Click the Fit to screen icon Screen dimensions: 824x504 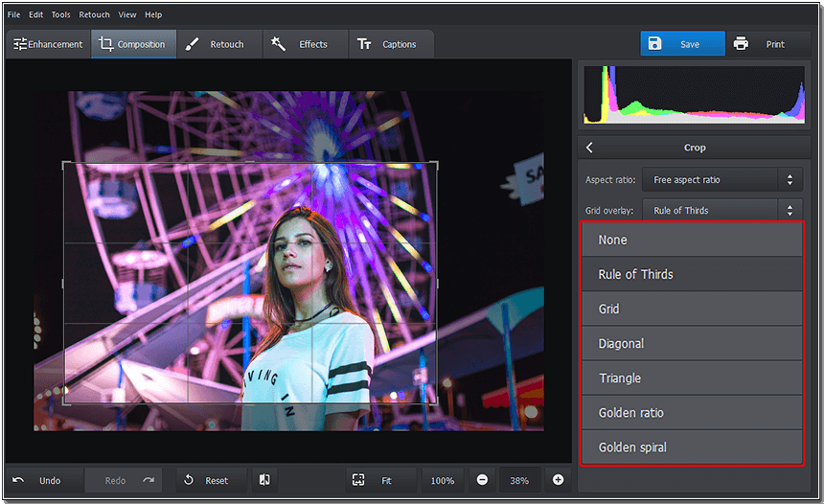click(x=358, y=480)
